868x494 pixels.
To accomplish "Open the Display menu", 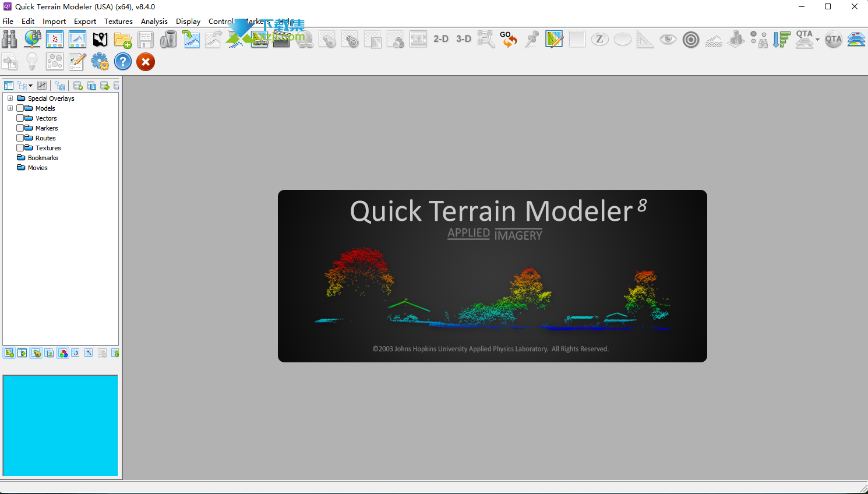I will coord(188,22).
